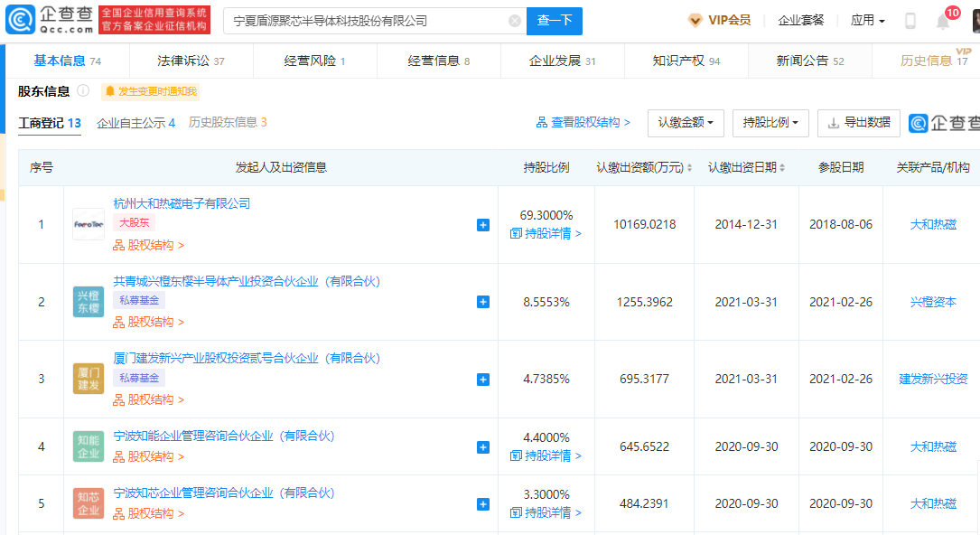The image size is (980, 535).
Task: Open 持股详情 under 4.4000%
Action: tap(546, 455)
